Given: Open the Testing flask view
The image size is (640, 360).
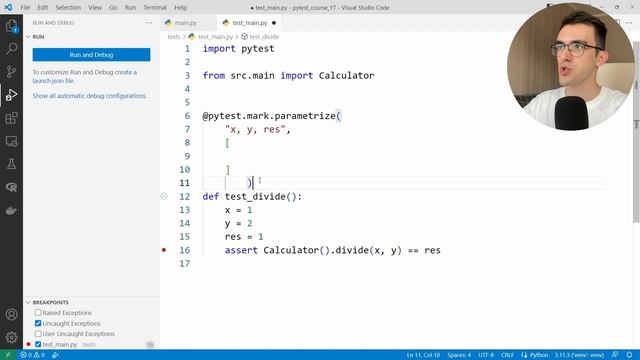Looking at the screenshot, I should pos(11,164).
